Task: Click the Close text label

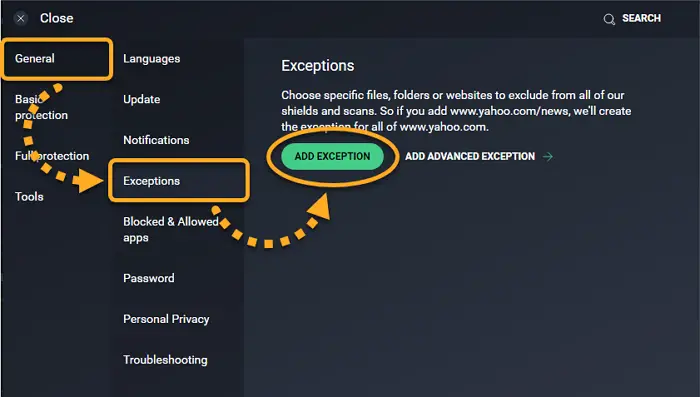Action: pyautogui.click(x=57, y=18)
